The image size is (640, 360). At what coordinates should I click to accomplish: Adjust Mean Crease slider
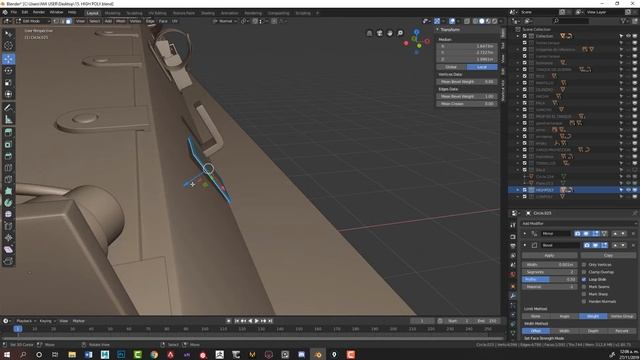(x=467, y=104)
